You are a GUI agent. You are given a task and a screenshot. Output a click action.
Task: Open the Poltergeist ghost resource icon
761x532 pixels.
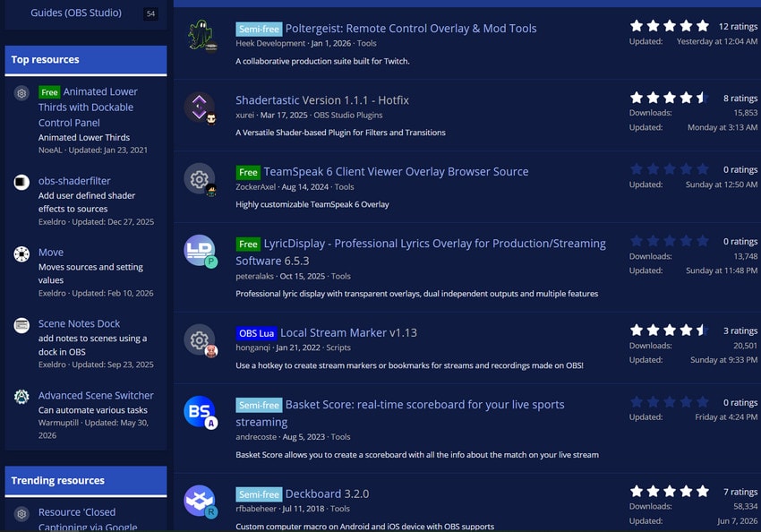pos(199,34)
